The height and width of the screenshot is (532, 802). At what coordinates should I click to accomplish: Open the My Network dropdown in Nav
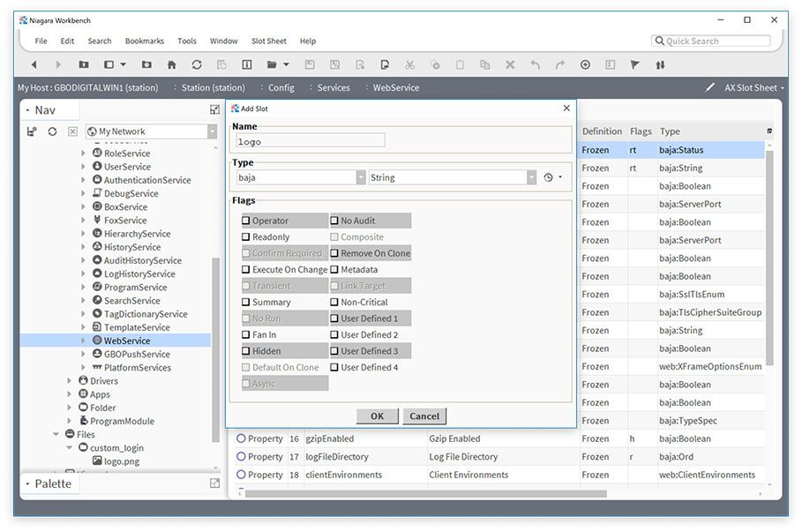tap(212, 131)
